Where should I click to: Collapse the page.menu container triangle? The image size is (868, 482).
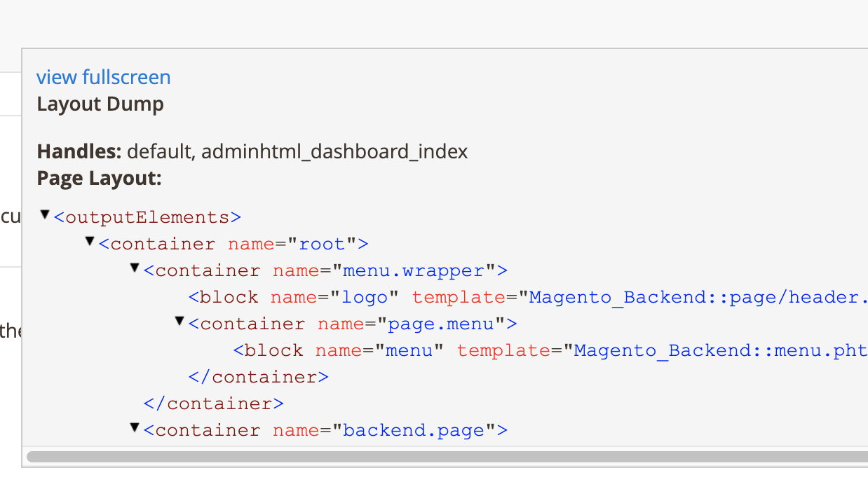pyautogui.click(x=179, y=322)
